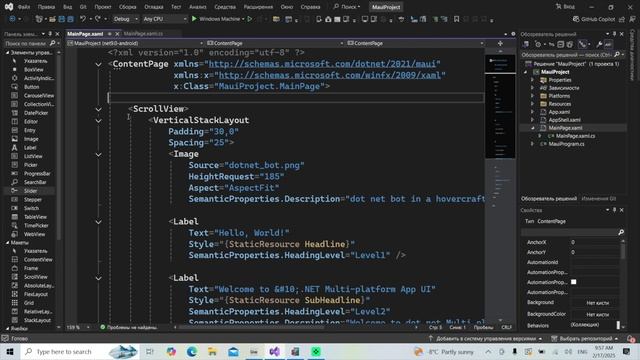The image size is (640, 360).
Task: Click the Redo arrow in the toolbar
Action: [x=98, y=19]
